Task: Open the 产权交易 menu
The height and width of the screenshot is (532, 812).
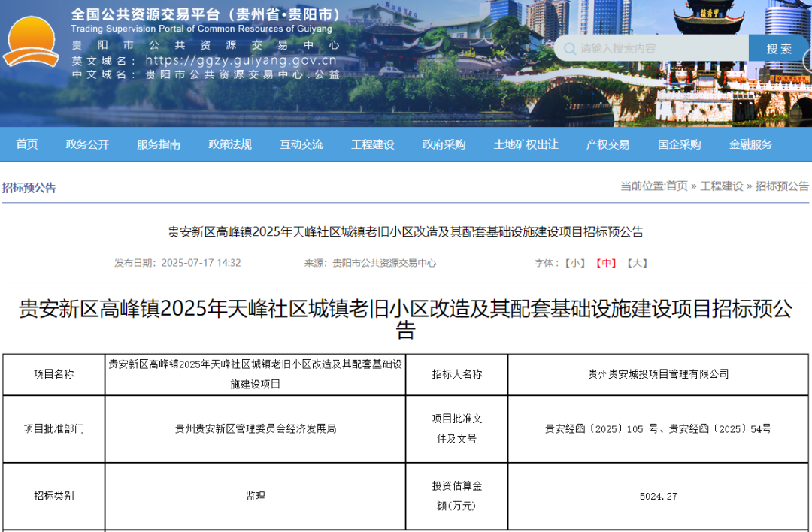Action: point(608,144)
